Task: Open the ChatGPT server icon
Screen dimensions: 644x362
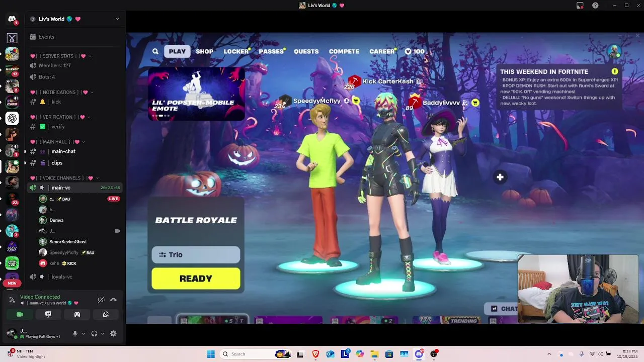Action: point(12,118)
